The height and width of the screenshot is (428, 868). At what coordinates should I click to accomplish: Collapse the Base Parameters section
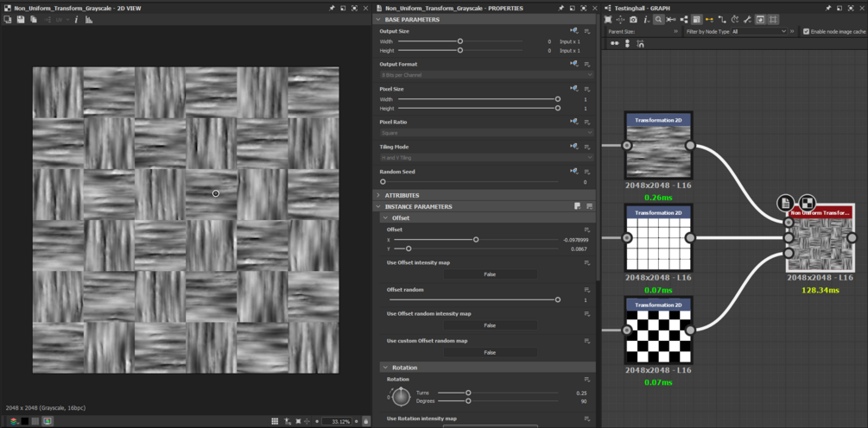tap(378, 19)
